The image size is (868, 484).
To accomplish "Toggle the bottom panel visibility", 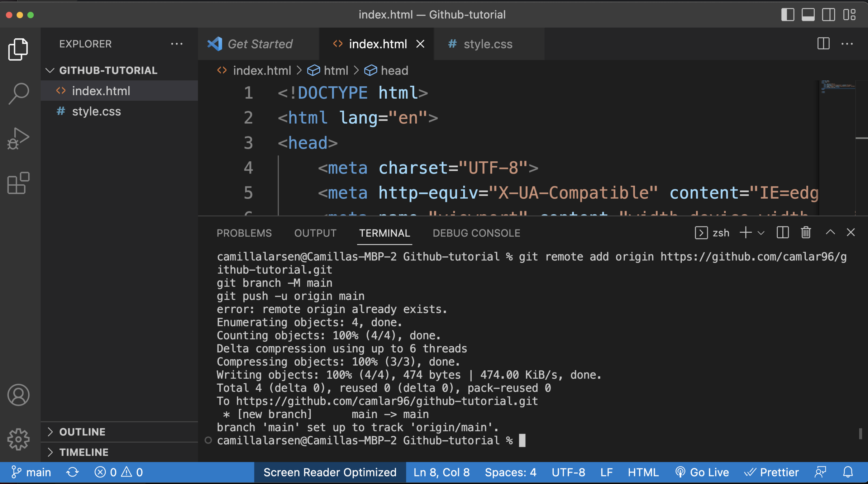I will point(808,15).
